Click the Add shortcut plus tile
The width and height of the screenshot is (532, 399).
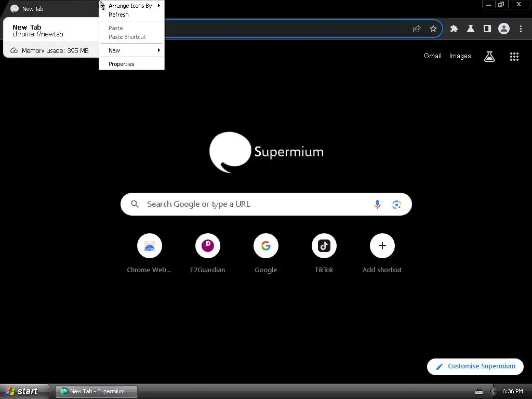[382, 254]
